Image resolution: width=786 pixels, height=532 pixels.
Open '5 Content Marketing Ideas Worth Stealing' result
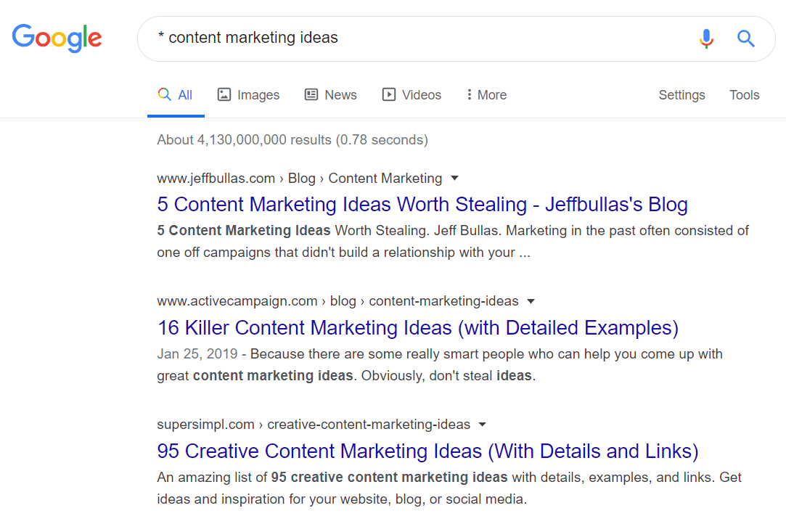click(x=422, y=205)
